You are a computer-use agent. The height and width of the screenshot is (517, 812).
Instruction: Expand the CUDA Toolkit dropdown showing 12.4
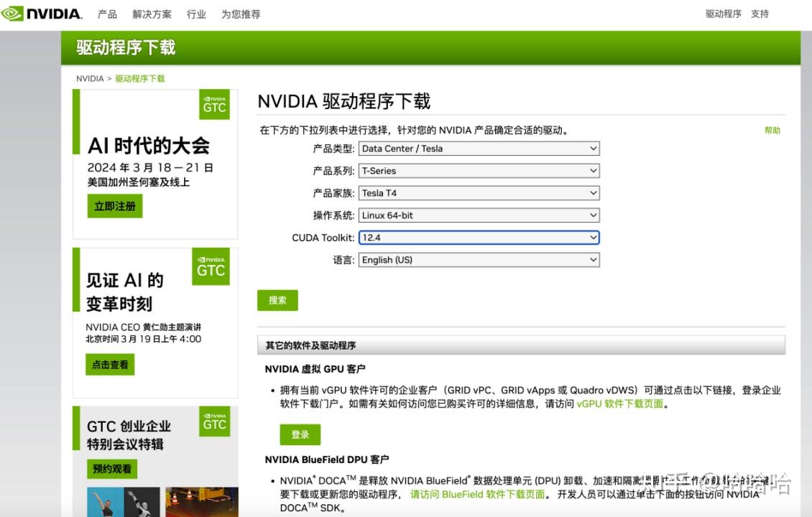(479, 238)
